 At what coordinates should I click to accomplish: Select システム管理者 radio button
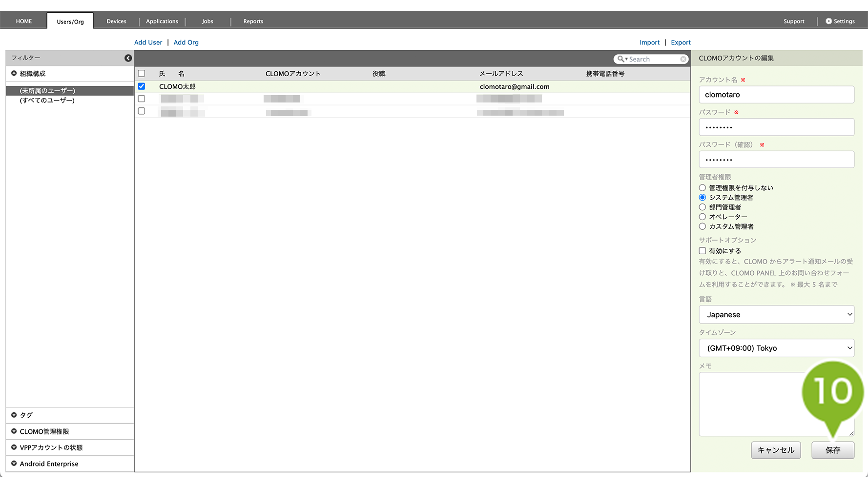click(703, 198)
